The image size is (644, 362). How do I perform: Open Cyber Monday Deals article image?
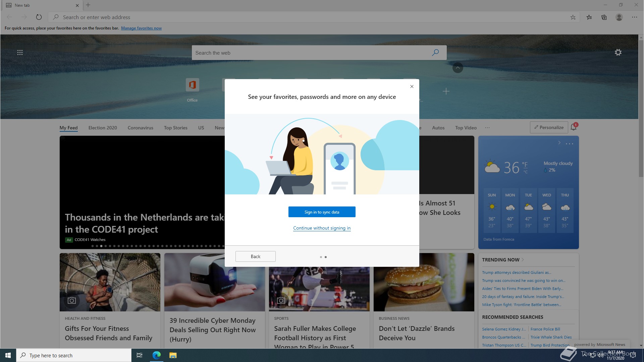[x=214, y=282]
